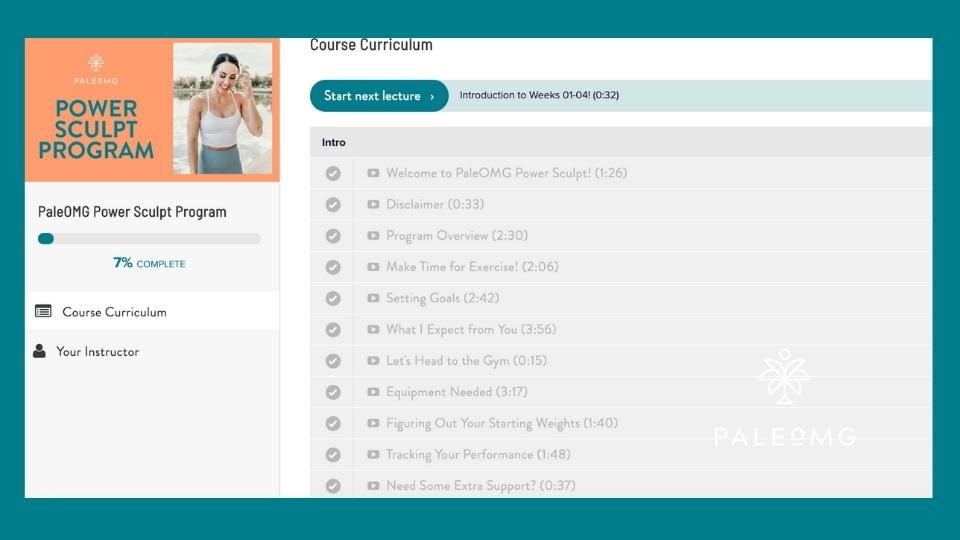
Task: Toggle completion check for Need Some Extra Support
Action: 333,486
